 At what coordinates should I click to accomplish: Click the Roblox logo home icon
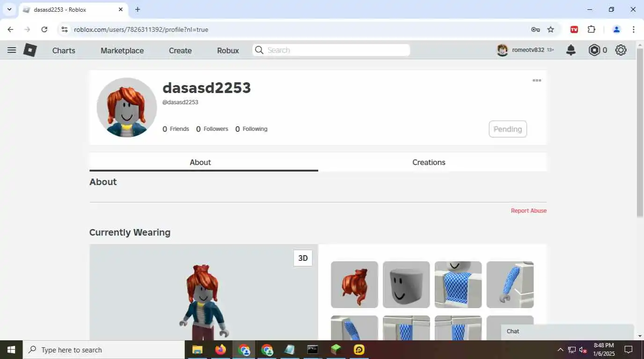pos(30,50)
